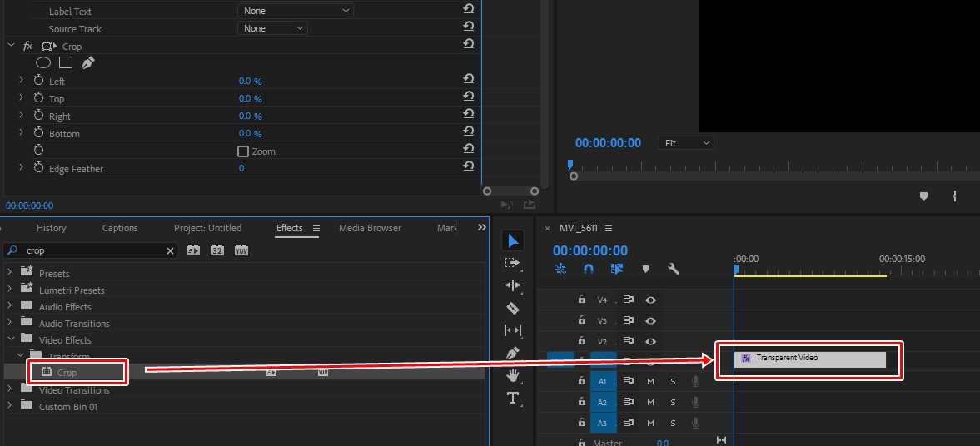980x446 pixels.
Task: Switch to the Media Browser tab
Action: click(370, 228)
